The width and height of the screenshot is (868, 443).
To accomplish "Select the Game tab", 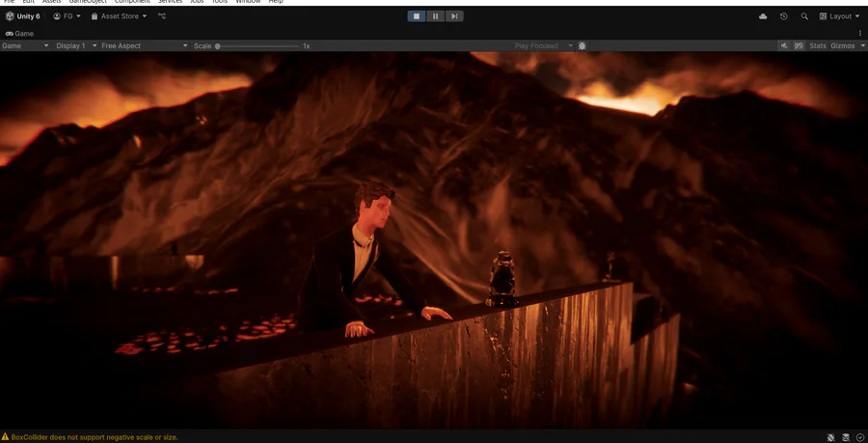I will pos(19,33).
